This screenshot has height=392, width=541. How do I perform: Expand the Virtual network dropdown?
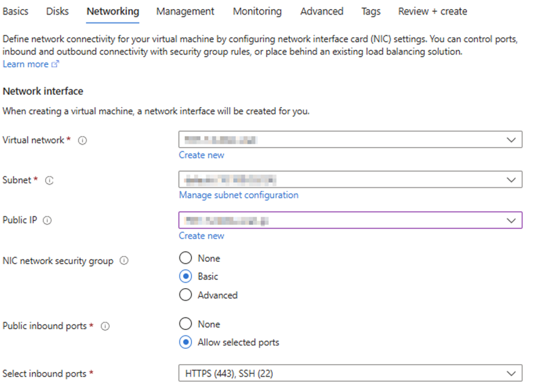350,139
